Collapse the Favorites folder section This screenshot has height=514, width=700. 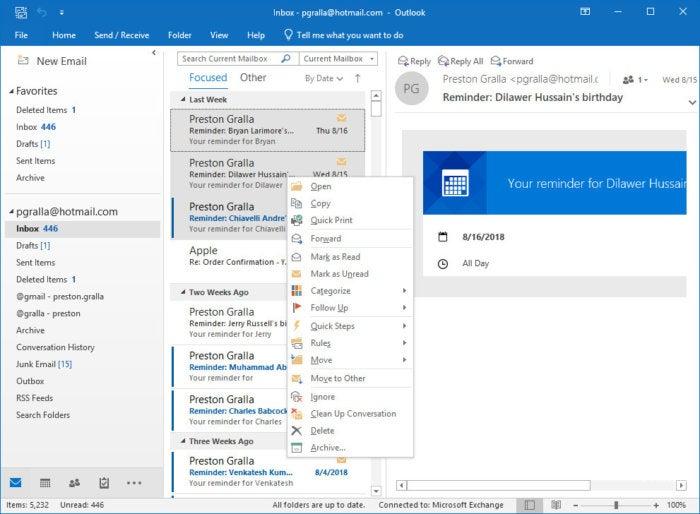click(10, 91)
